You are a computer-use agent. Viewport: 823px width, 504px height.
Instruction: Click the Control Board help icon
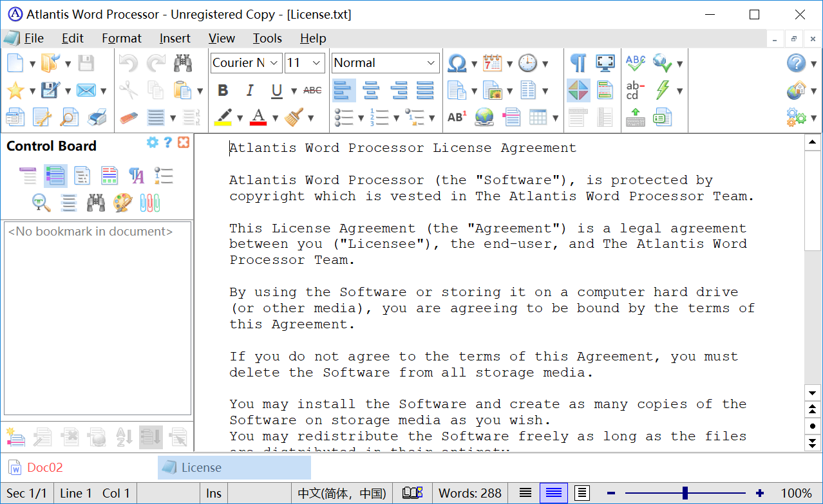[168, 142]
